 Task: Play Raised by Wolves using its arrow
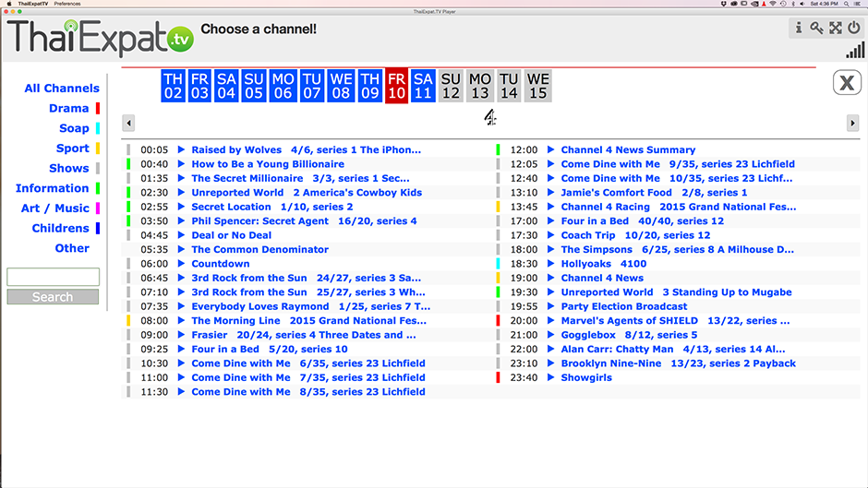pyautogui.click(x=182, y=149)
